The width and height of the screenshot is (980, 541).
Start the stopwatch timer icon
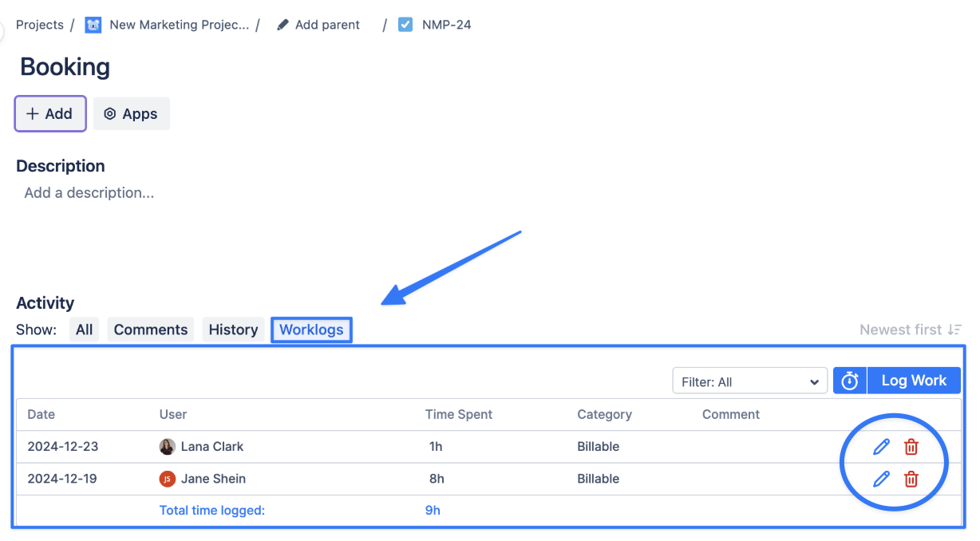click(x=849, y=381)
